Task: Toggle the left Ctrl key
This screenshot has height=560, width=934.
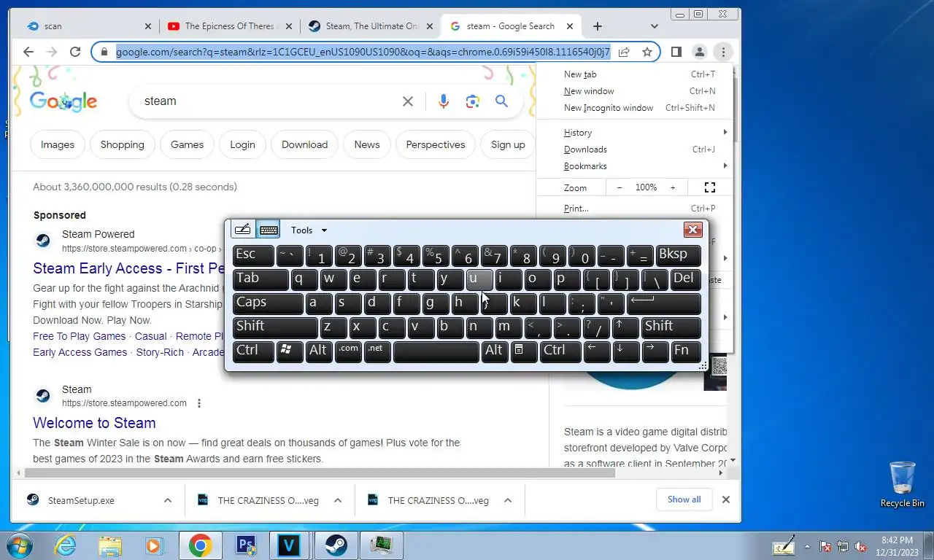Action: 253,351
